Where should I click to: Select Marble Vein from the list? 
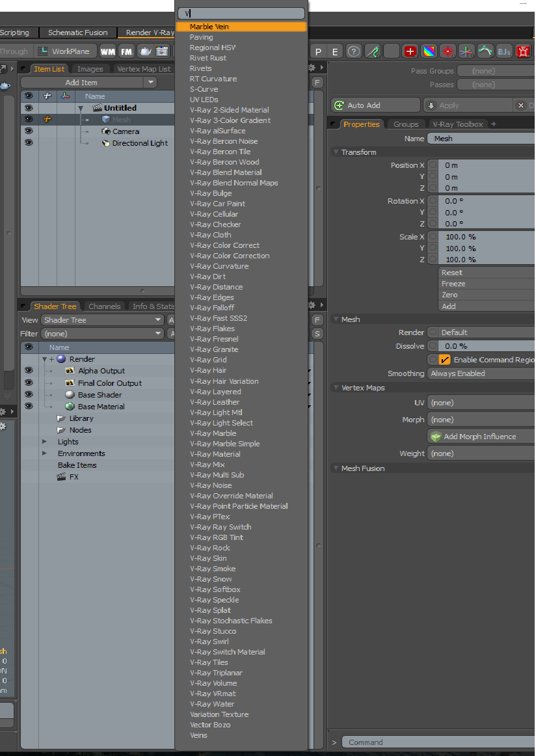pos(241,27)
